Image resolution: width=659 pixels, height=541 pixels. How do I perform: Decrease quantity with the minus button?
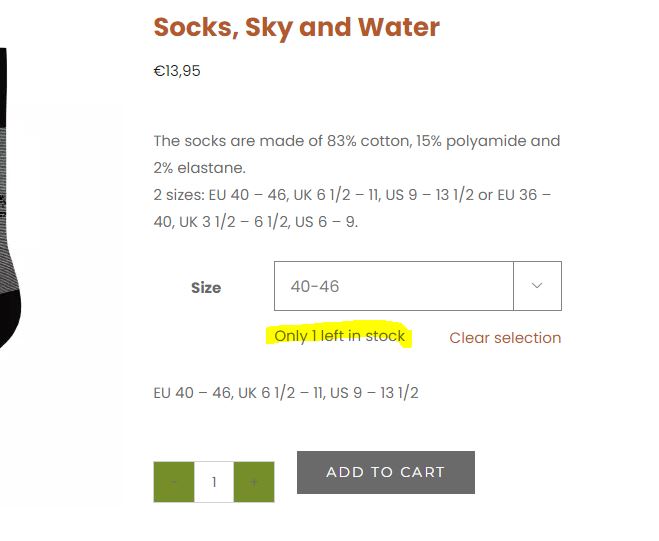pyautogui.click(x=174, y=482)
